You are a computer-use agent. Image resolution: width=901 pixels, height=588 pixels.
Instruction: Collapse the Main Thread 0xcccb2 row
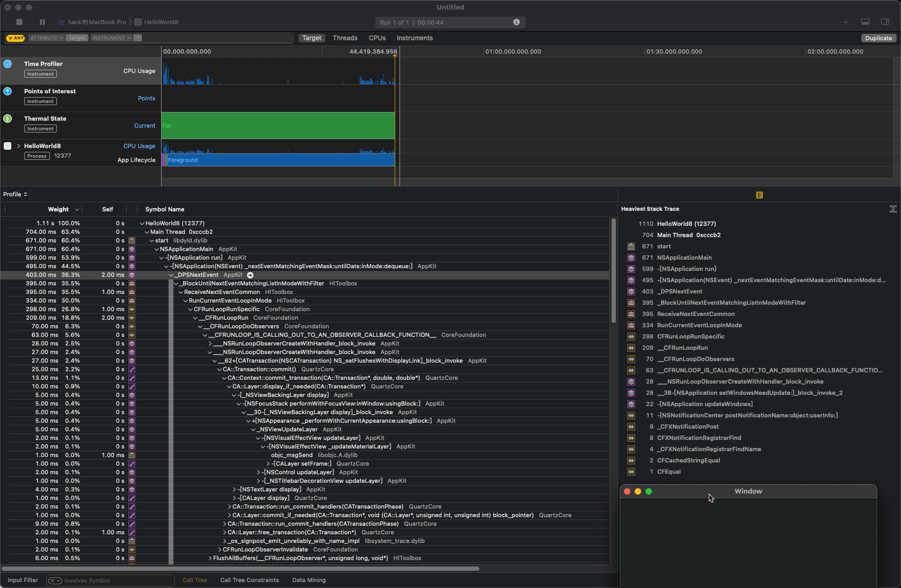pos(147,232)
